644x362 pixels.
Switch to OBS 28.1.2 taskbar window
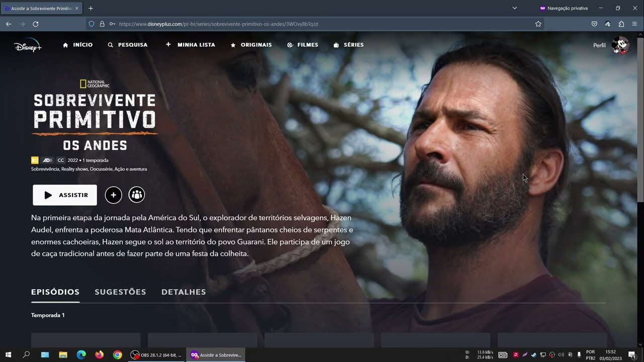pos(156,355)
